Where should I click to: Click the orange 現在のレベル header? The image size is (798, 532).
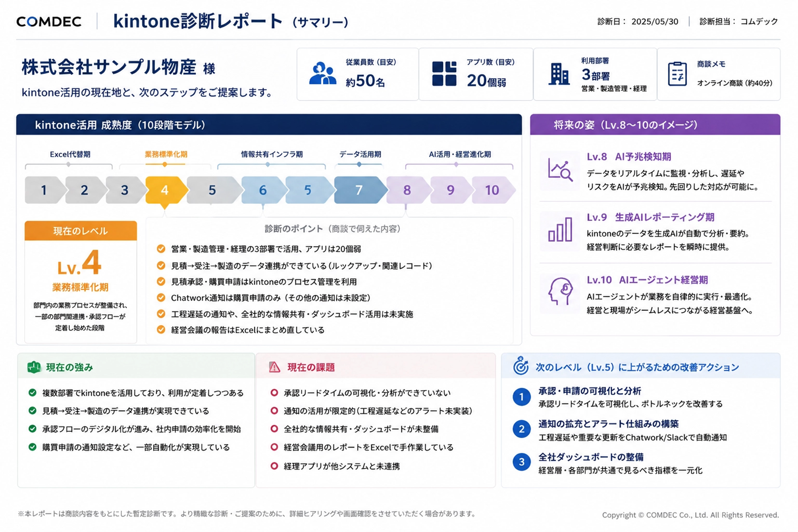(81, 231)
